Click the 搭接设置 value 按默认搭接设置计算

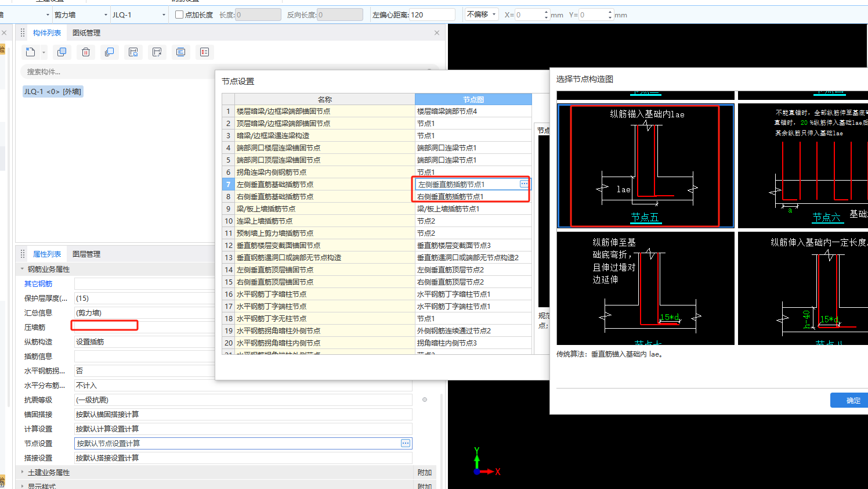pyautogui.click(x=243, y=458)
